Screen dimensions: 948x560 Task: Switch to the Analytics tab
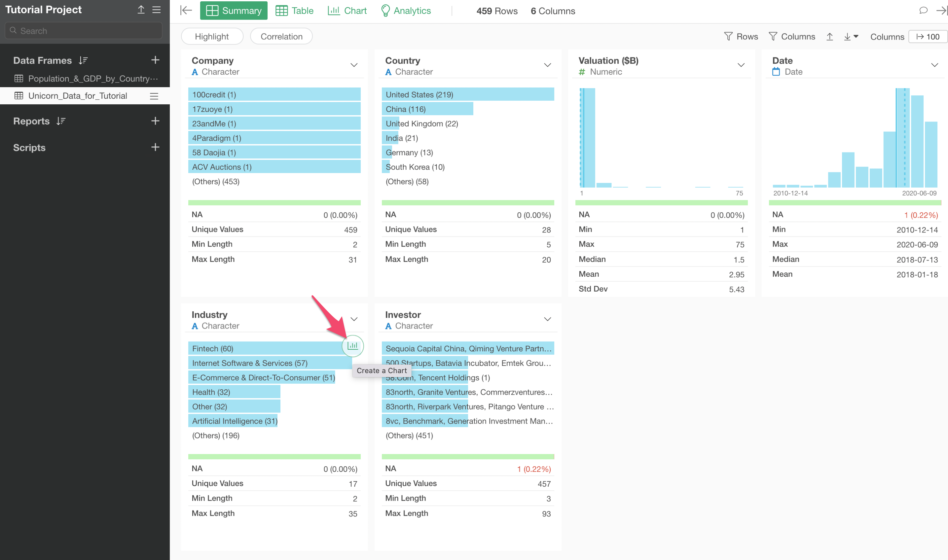(406, 11)
